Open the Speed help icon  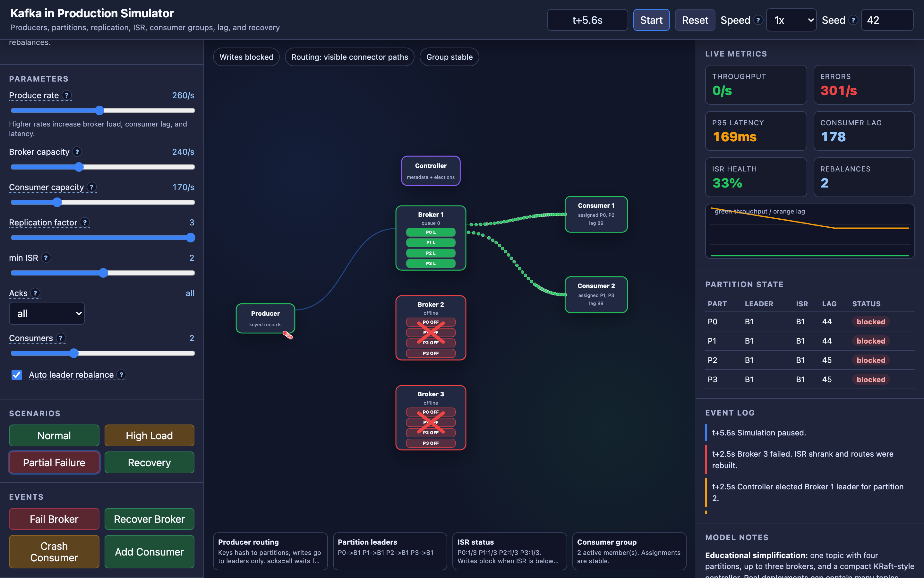[758, 20]
